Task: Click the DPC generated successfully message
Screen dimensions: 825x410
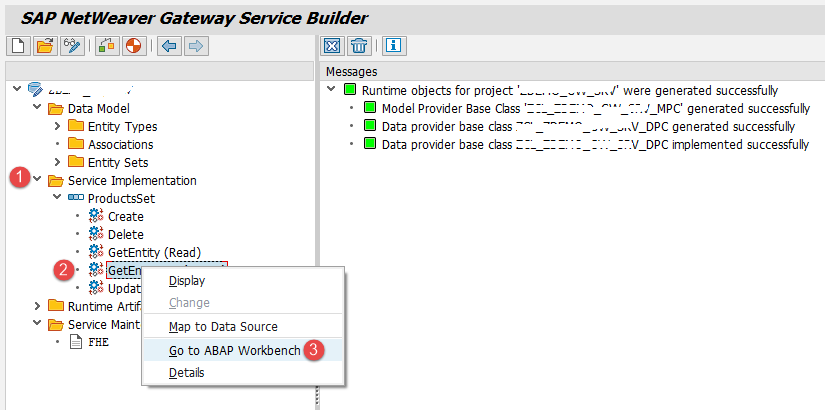Action: pyautogui.click(x=588, y=127)
